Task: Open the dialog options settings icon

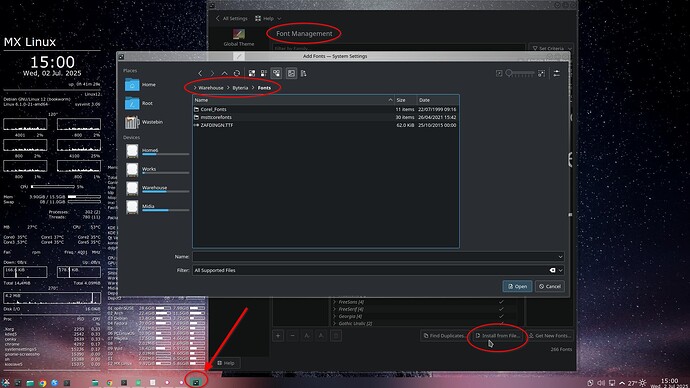Action: (x=557, y=73)
